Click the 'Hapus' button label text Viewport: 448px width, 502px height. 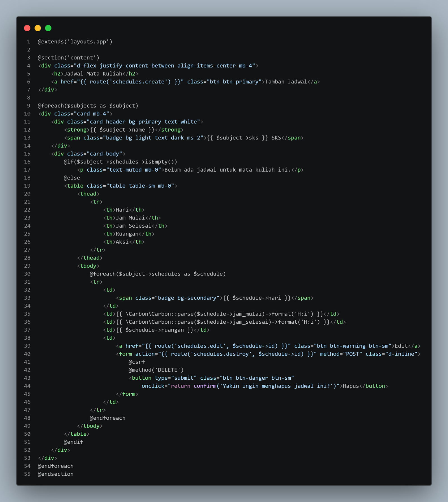click(x=351, y=386)
